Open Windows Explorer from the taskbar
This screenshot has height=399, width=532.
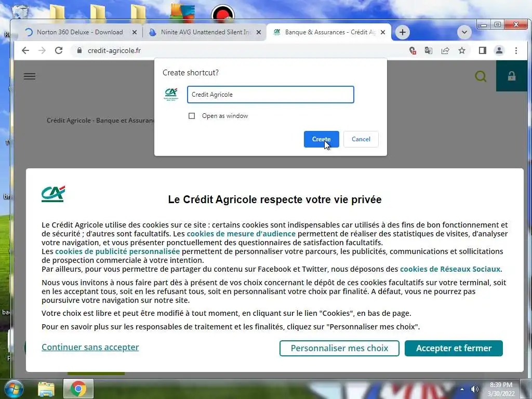coord(46,389)
